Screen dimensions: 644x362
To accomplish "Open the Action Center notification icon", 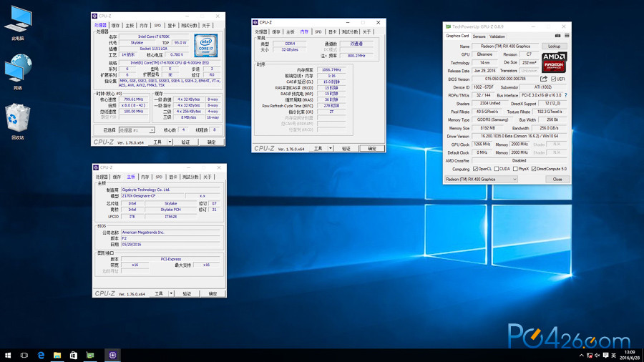I will [605, 356].
